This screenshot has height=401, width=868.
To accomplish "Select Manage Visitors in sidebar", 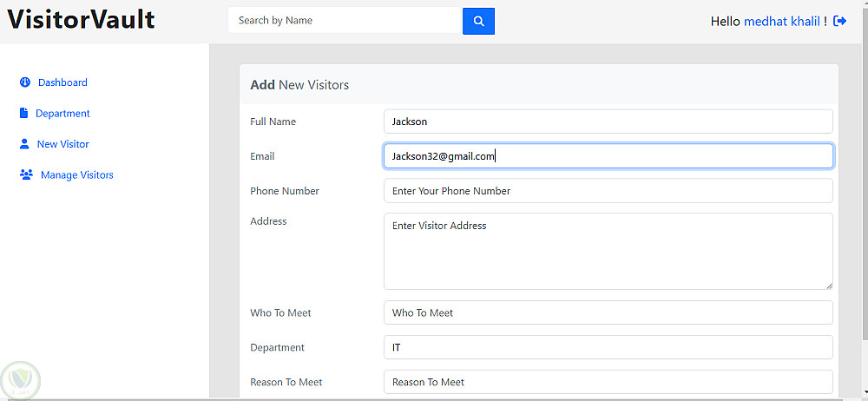I will [76, 175].
